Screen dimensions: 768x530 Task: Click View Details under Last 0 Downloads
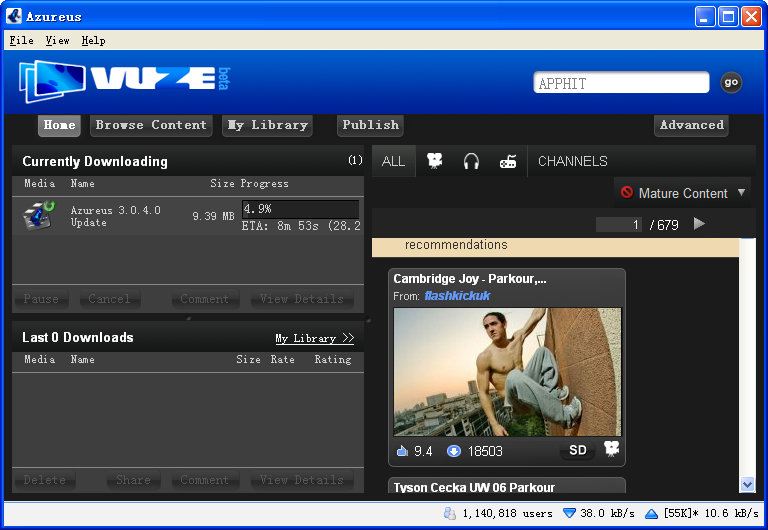click(x=302, y=480)
